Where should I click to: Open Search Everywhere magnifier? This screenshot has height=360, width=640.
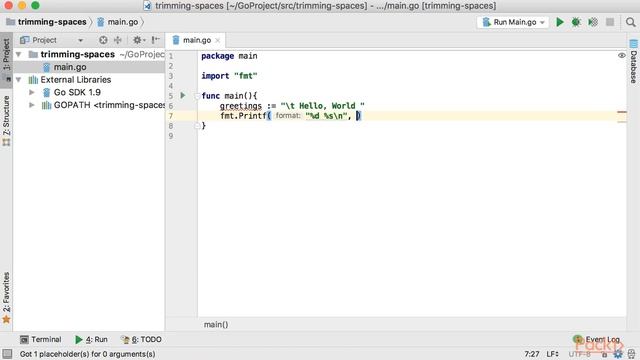(x=631, y=22)
